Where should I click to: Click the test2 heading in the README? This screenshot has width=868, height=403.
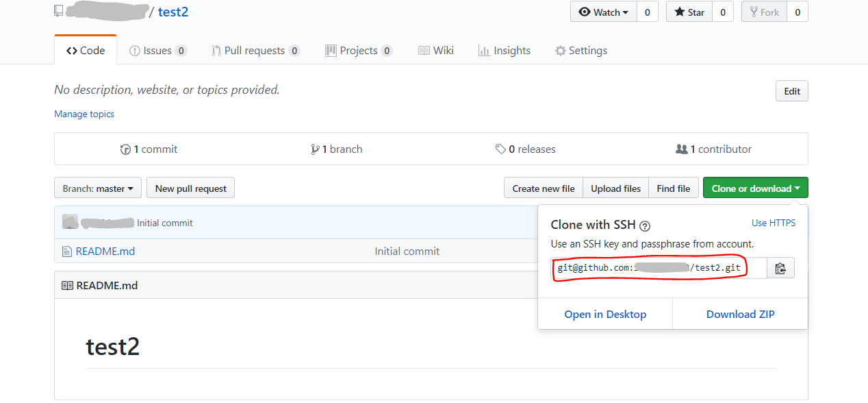click(x=113, y=347)
